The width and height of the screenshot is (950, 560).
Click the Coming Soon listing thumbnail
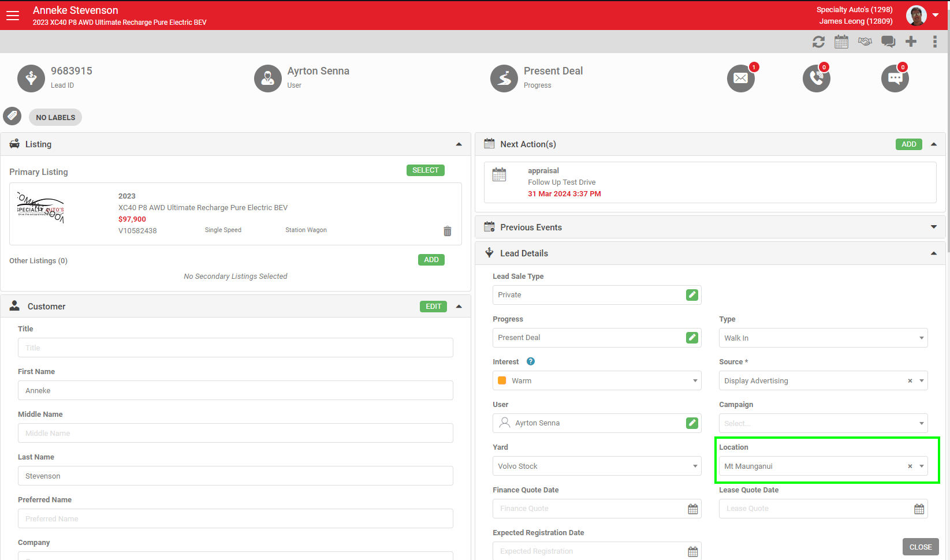[40, 208]
